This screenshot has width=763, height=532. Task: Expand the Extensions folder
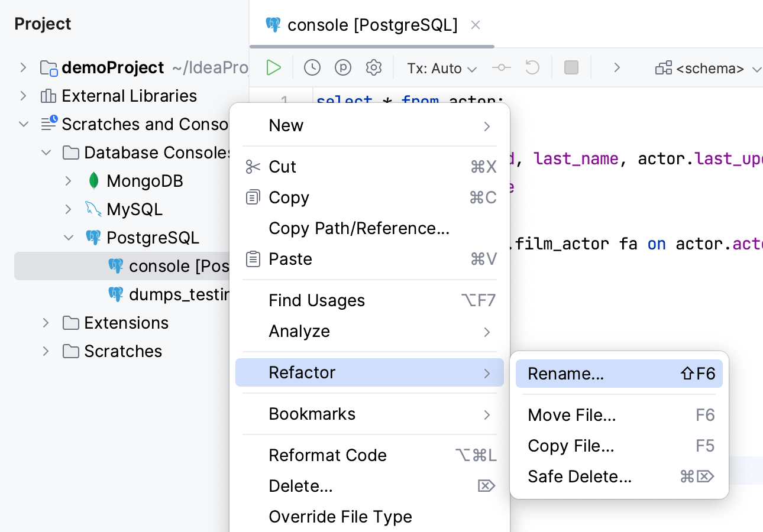(46, 323)
